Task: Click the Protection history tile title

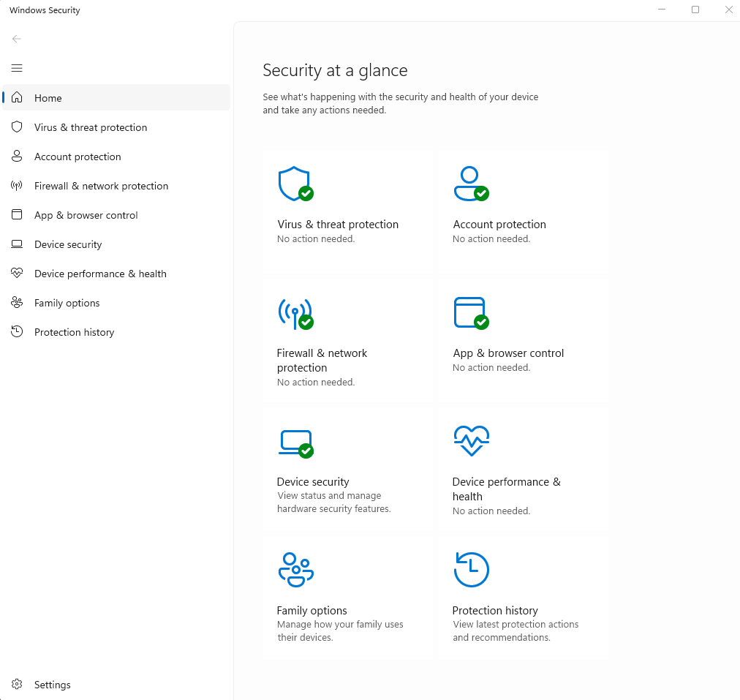Action: click(x=495, y=610)
